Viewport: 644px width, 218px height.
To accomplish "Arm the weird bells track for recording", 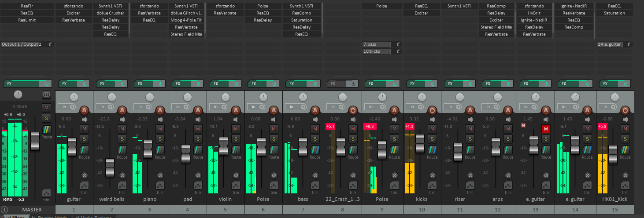I will 122,110.
